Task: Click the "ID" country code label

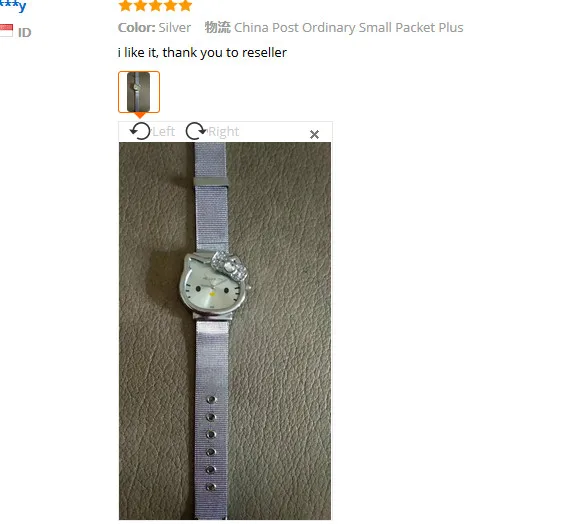Action: pos(24,33)
